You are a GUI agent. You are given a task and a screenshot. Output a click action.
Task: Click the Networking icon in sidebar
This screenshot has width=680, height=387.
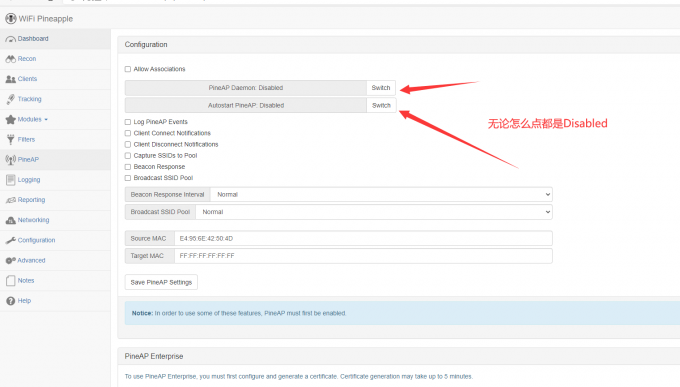(10, 220)
